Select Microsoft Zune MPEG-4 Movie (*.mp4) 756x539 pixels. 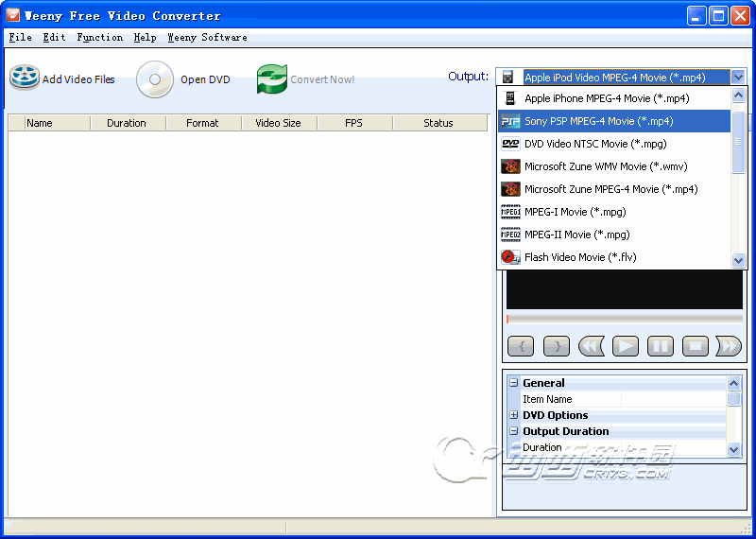coord(614,189)
